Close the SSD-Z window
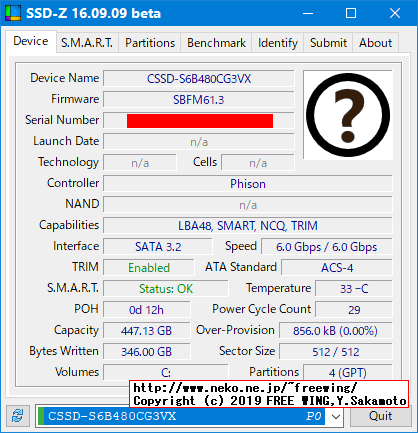Screen dimensions: 418x433 (395, 13)
